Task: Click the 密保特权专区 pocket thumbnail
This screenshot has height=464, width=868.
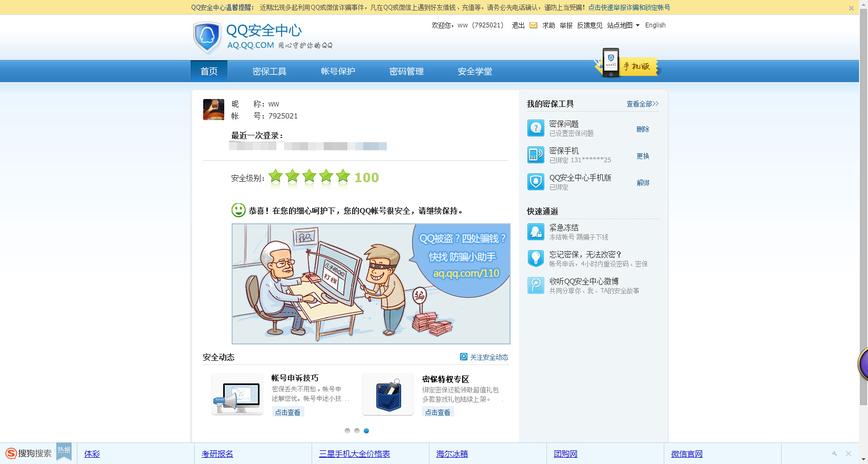Action: coord(388,394)
